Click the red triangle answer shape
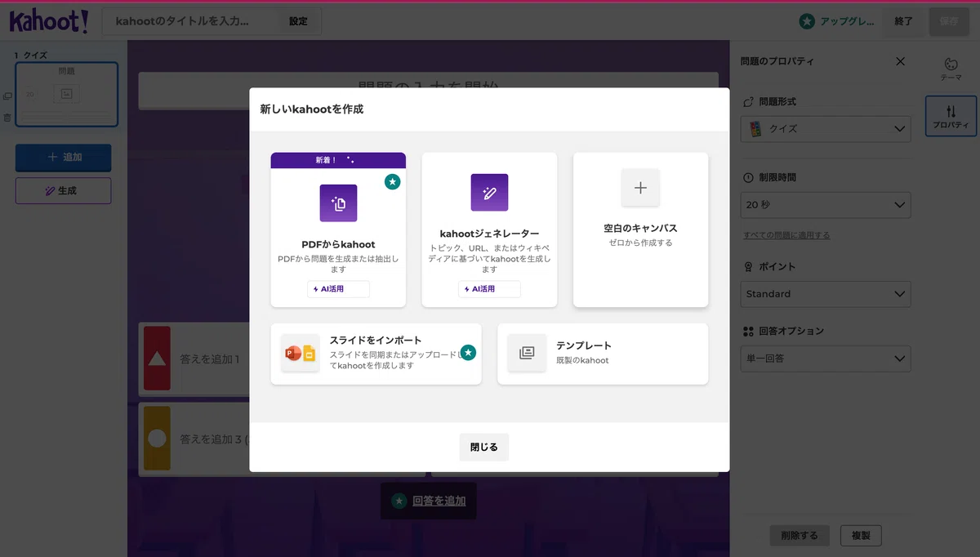The width and height of the screenshot is (980, 557). [x=157, y=359]
